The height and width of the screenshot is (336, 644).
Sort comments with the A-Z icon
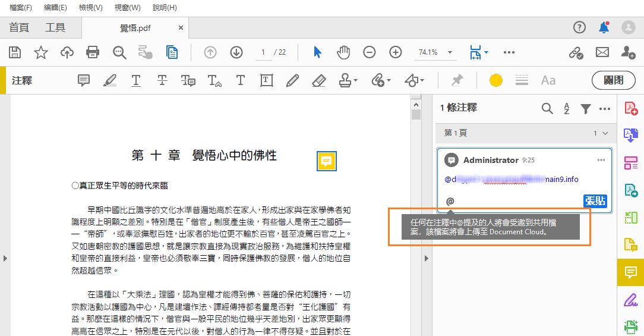point(567,109)
